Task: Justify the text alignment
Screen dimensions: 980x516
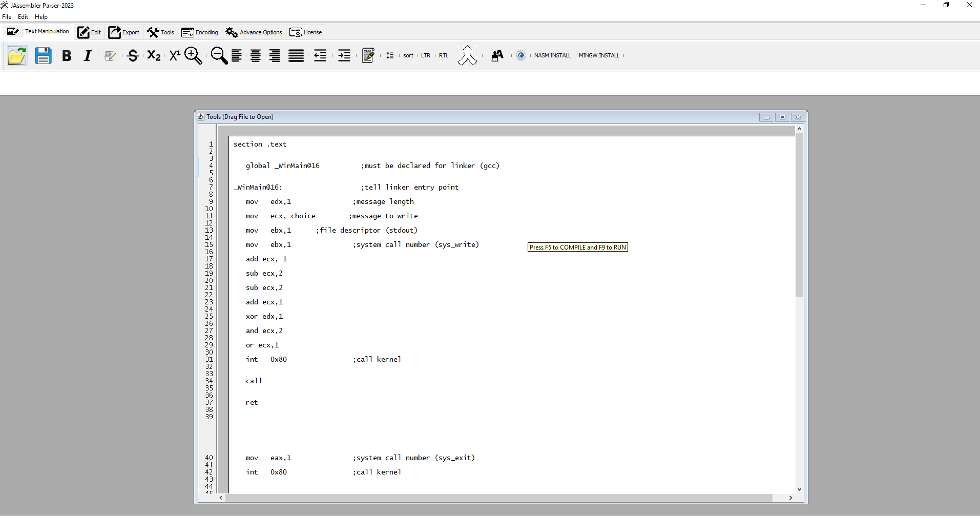Action: point(296,55)
